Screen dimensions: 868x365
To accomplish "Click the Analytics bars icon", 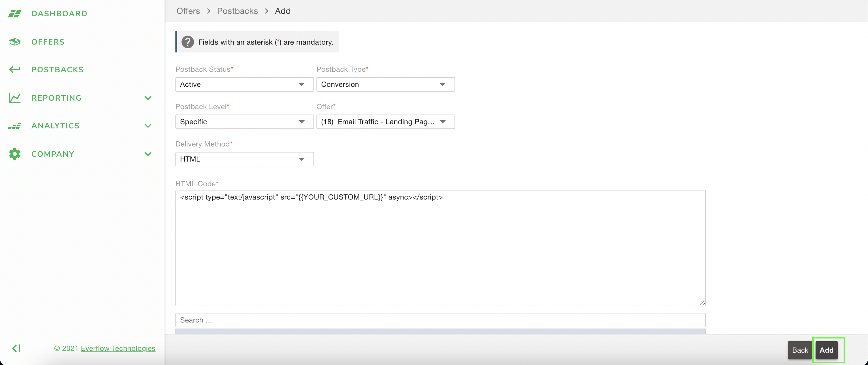I will (x=14, y=126).
